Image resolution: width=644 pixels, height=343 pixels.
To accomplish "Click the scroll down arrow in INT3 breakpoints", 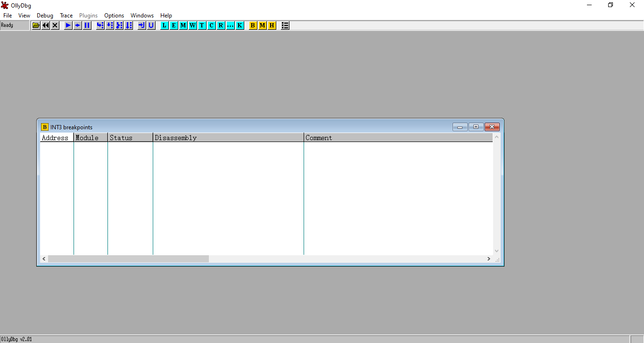I will tap(496, 251).
